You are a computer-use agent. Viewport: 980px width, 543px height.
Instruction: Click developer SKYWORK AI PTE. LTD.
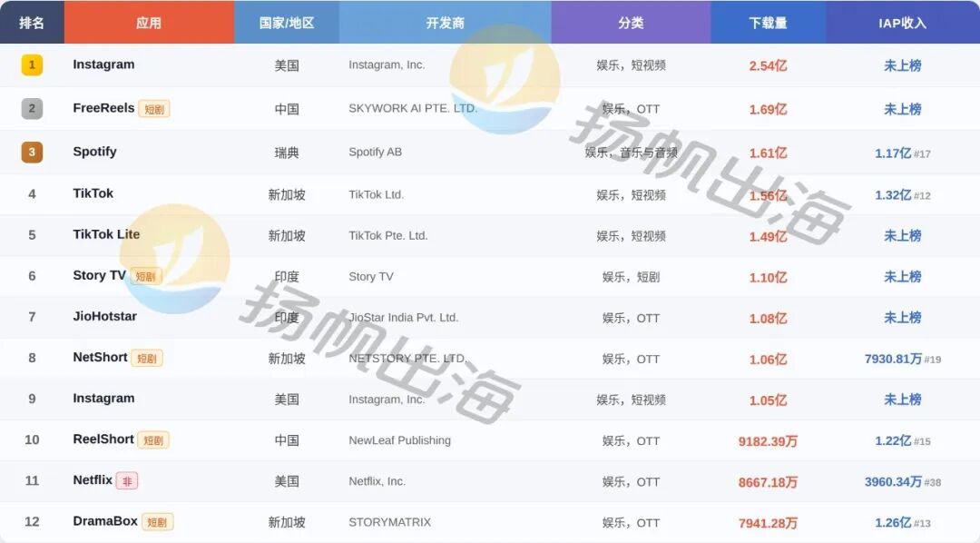point(413,108)
